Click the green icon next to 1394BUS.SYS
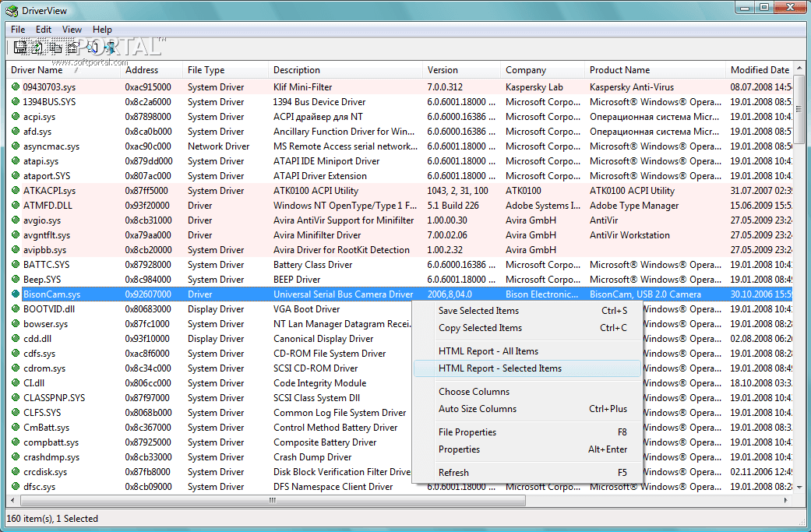Image resolution: width=811 pixels, height=532 pixels. pos(16,102)
